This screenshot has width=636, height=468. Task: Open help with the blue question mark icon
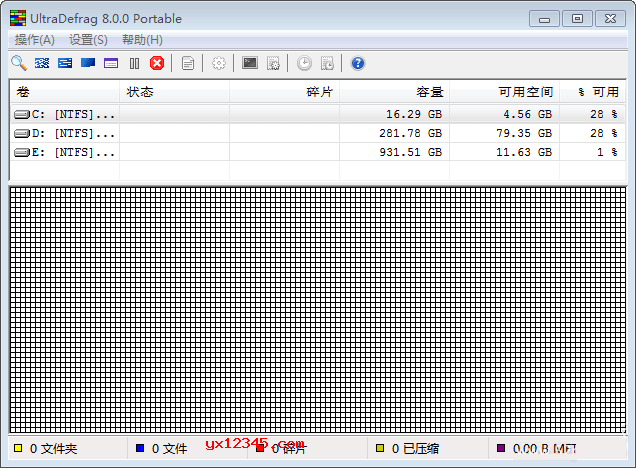click(x=358, y=63)
